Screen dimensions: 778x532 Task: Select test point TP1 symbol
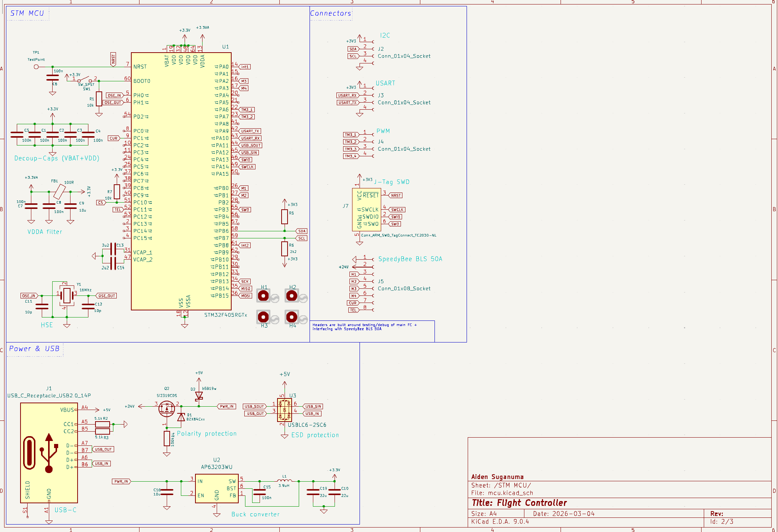click(x=36, y=66)
